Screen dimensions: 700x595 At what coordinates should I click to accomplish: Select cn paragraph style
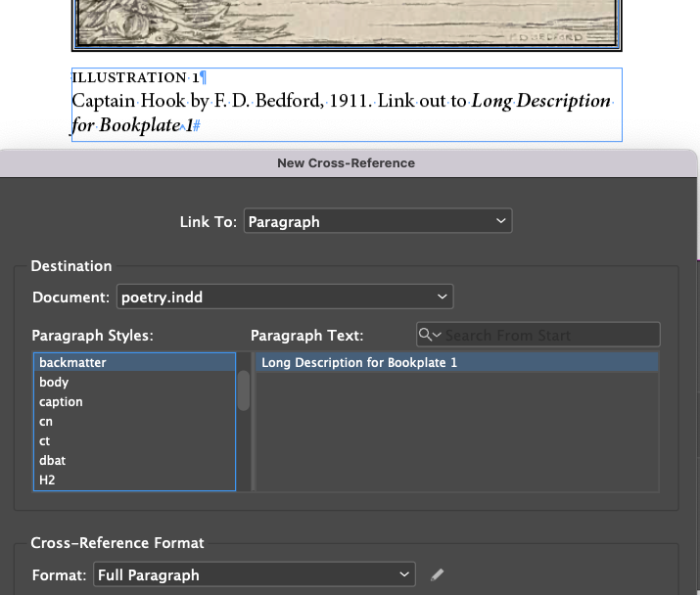(x=134, y=422)
